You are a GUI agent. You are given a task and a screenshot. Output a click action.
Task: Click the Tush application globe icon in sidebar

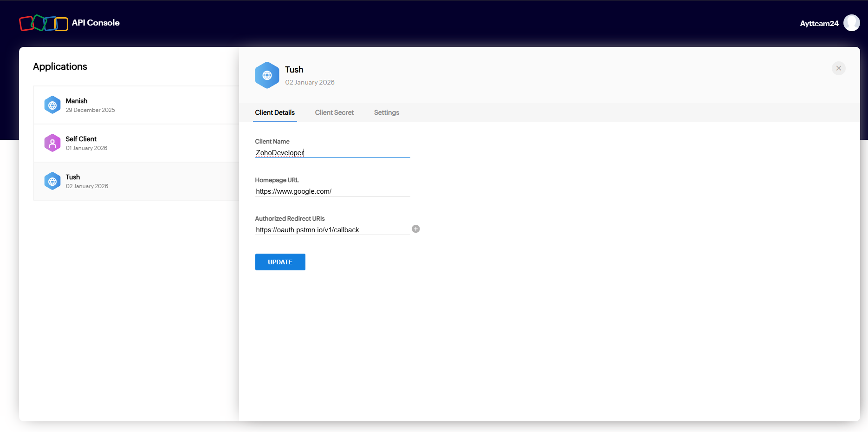(x=52, y=181)
